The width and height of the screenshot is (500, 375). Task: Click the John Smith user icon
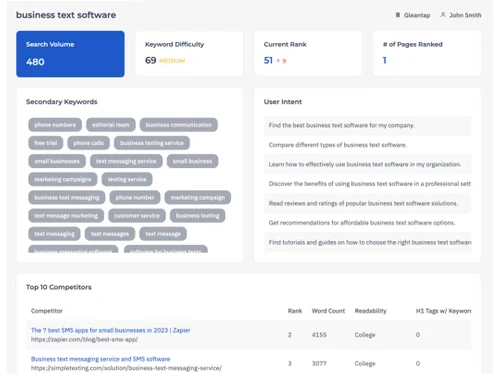coord(443,15)
